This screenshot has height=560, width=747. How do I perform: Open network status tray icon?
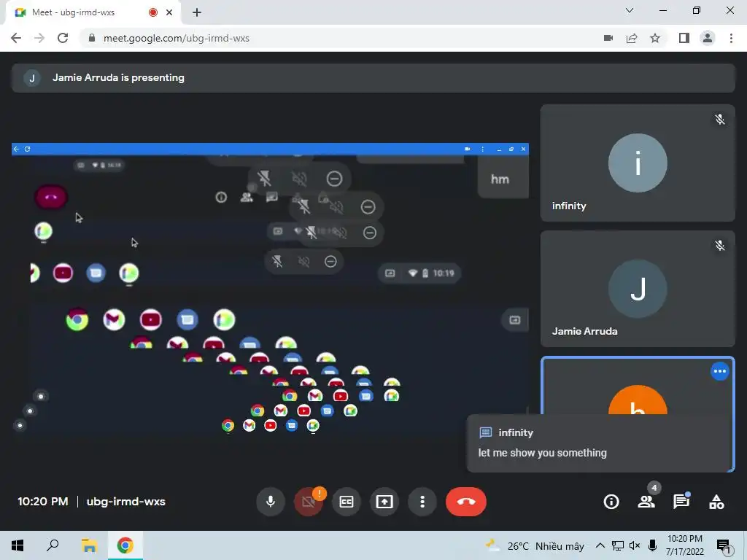click(617, 545)
